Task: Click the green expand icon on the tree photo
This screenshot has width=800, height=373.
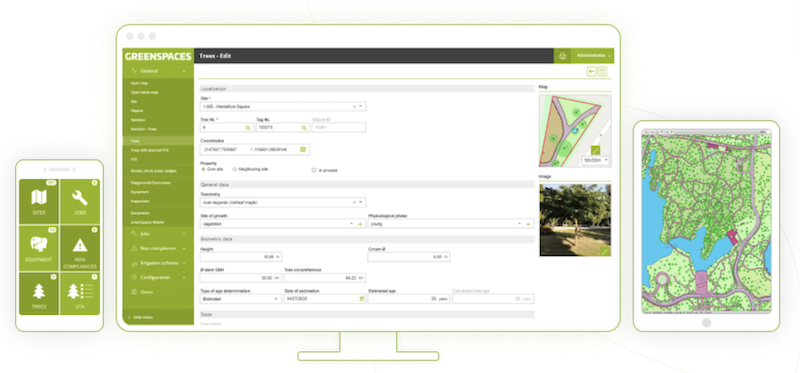Action: pyautogui.click(x=605, y=251)
